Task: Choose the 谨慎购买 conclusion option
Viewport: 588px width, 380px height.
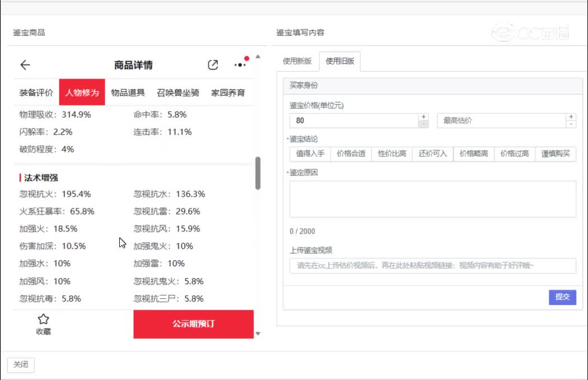Action: click(555, 154)
